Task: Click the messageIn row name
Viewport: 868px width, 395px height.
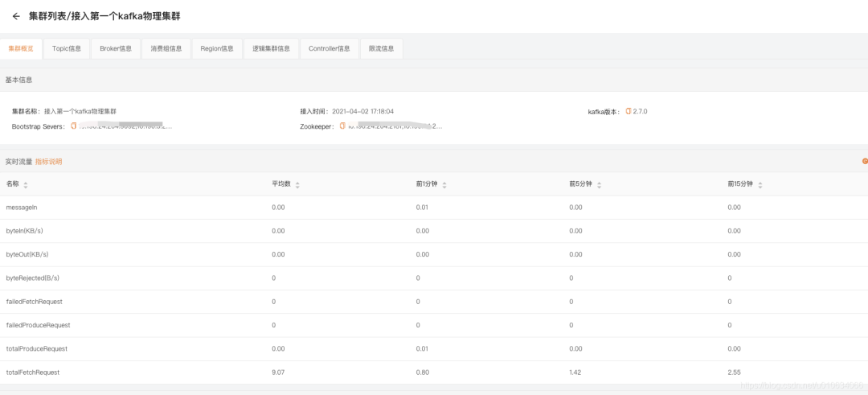Action: click(22, 208)
